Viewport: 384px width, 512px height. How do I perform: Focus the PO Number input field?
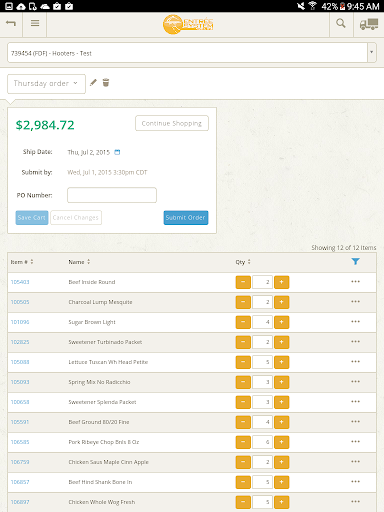pyautogui.click(x=112, y=195)
